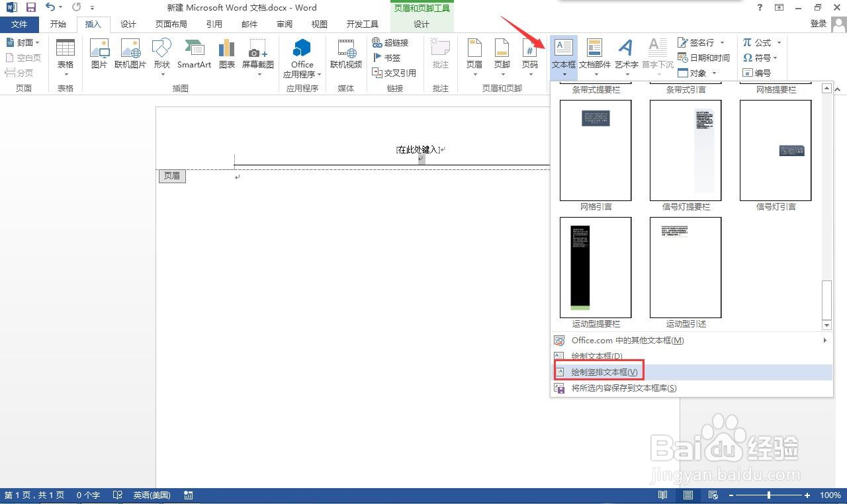
Task: Open the Page Number (页码) menu
Action: (530, 58)
